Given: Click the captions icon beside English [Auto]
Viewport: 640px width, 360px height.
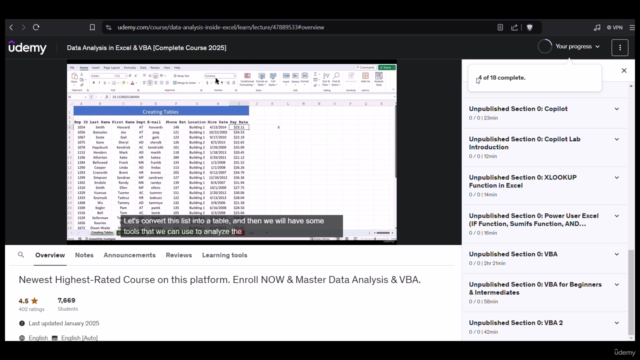Looking at the screenshot, I should (55, 338).
